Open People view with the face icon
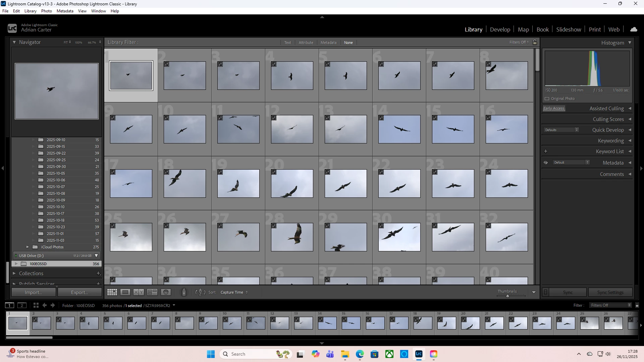644x362 pixels. click(x=166, y=292)
